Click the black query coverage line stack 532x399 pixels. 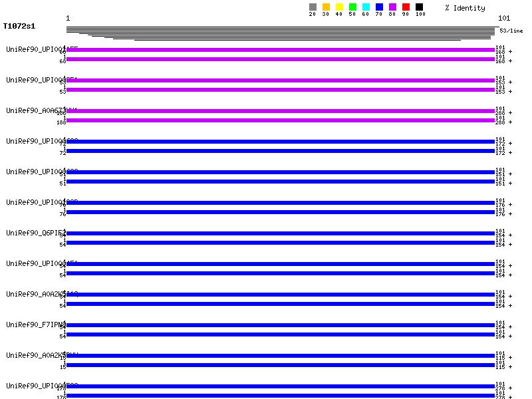(281, 33)
